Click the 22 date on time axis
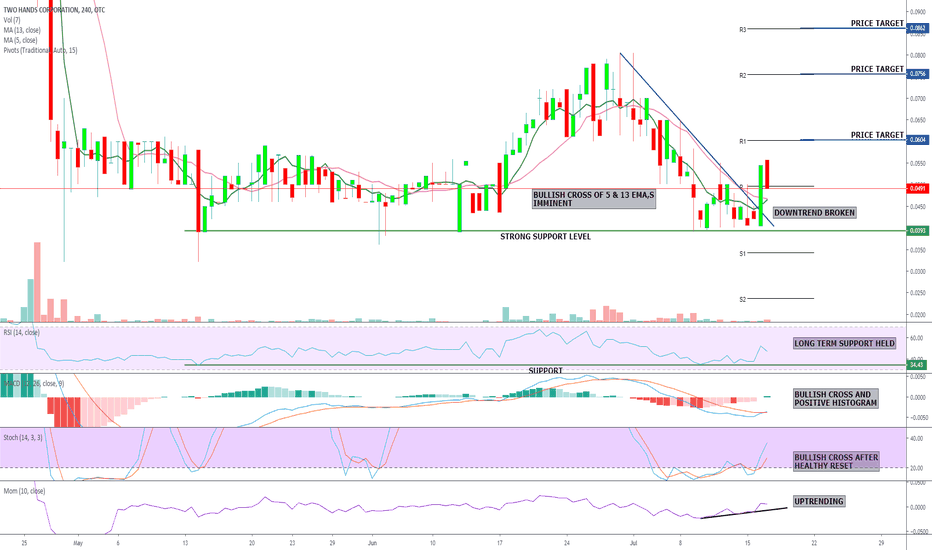This screenshot has height=550, width=932. tap(814, 543)
